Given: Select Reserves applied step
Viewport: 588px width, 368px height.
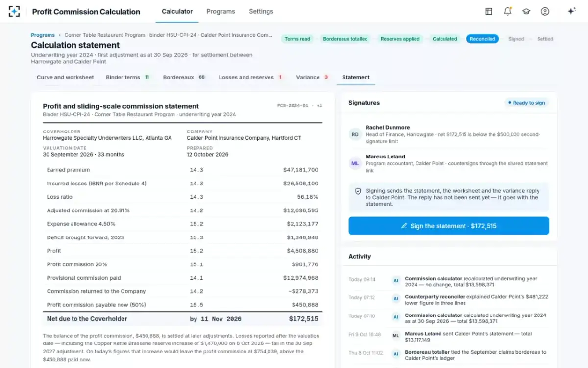Looking at the screenshot, I should pos(400,39).
